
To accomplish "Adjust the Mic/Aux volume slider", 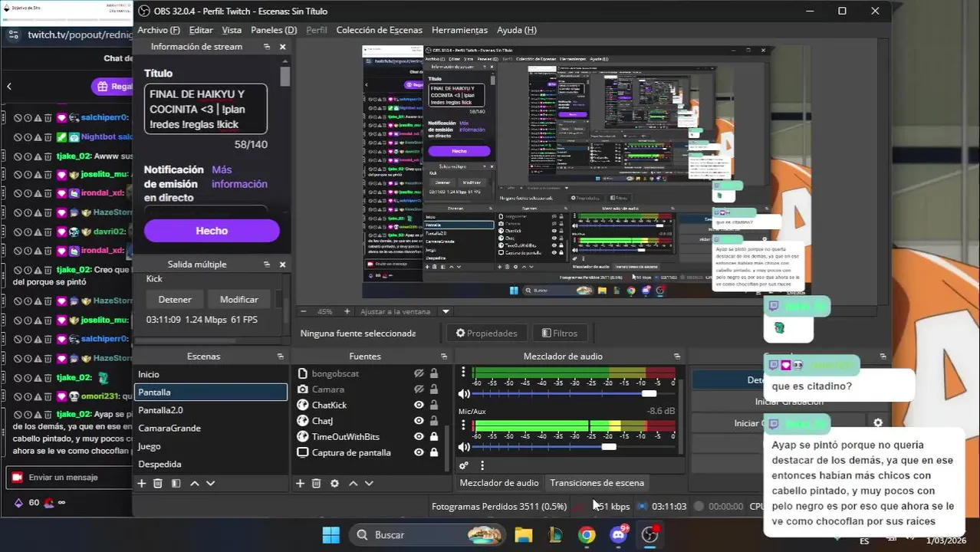I will 609,447.
